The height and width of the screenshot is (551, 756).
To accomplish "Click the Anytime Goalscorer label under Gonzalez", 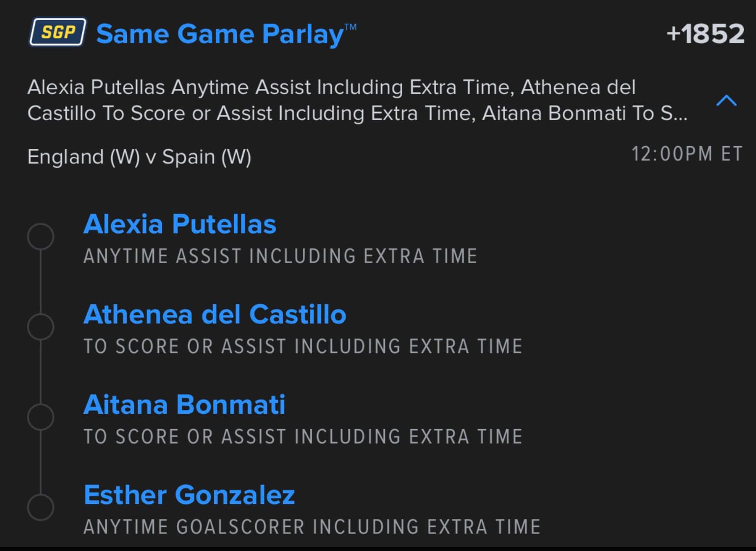I will pos(312,527).
